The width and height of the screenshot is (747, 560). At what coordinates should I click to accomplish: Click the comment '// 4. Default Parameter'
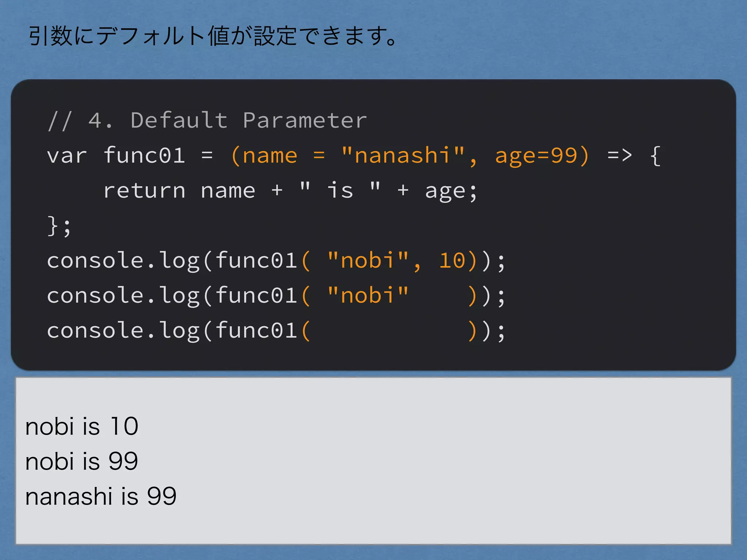[x=207, y=120]
